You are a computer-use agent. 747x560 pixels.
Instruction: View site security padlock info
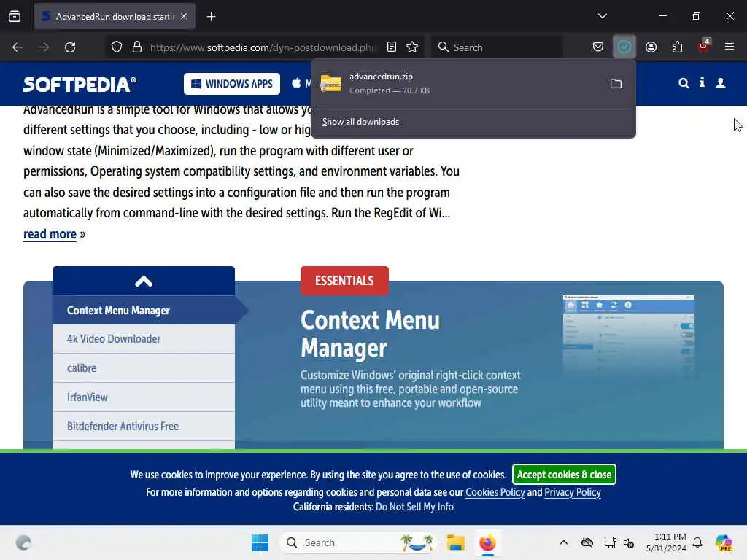point(137,47)
